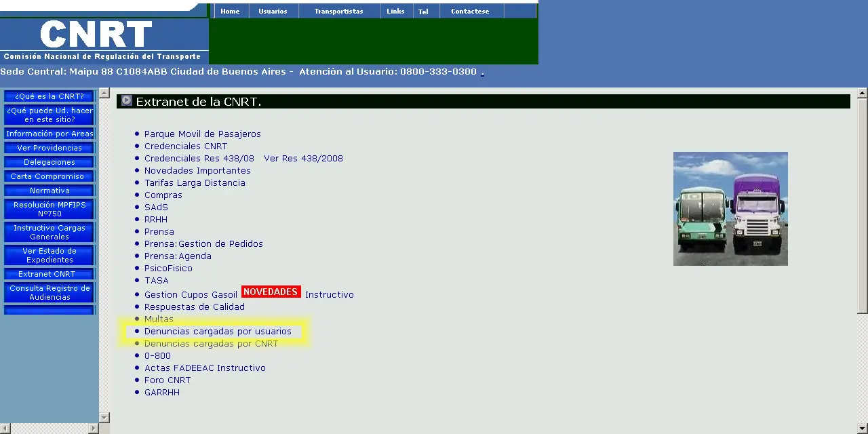Open the Extranet CNRT sidebar button
The image size is (868, 434).
point(50,274)
